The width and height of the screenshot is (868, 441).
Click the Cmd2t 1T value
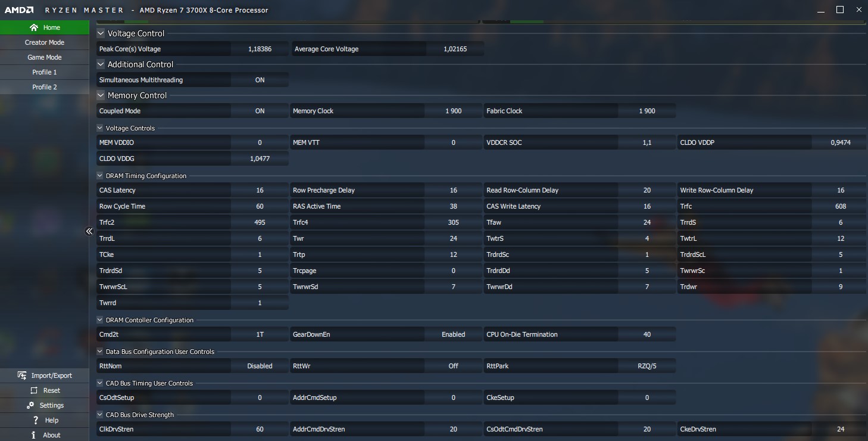260,334
